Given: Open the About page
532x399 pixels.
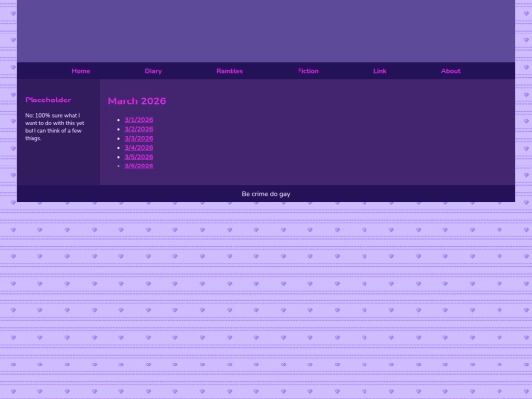Looking at the screenshot, I should point(450,71).
